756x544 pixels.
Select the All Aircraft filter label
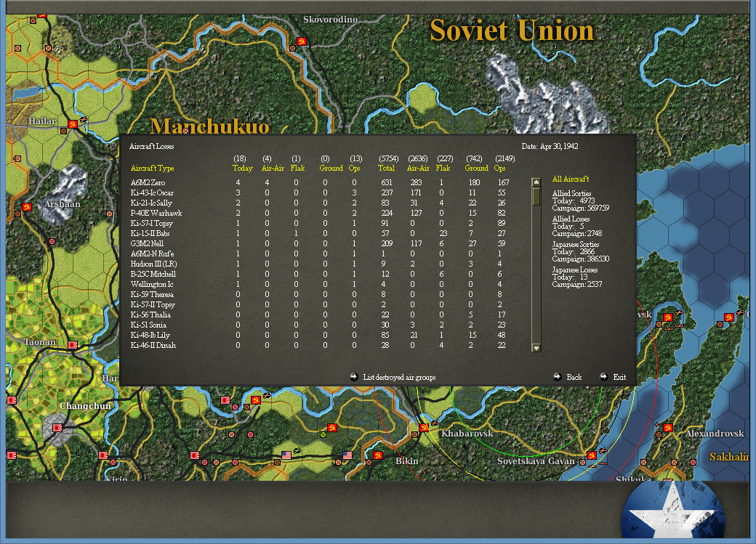tap(571, 179)
